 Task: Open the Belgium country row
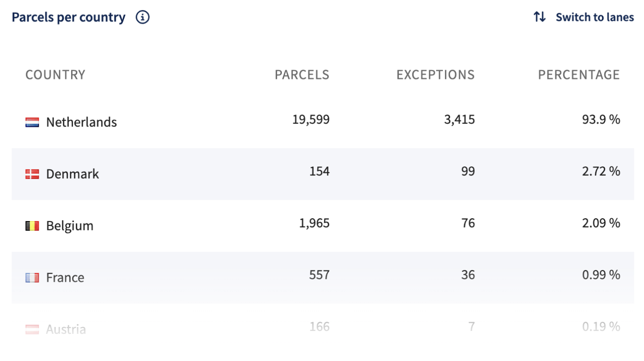click(323, 226)
